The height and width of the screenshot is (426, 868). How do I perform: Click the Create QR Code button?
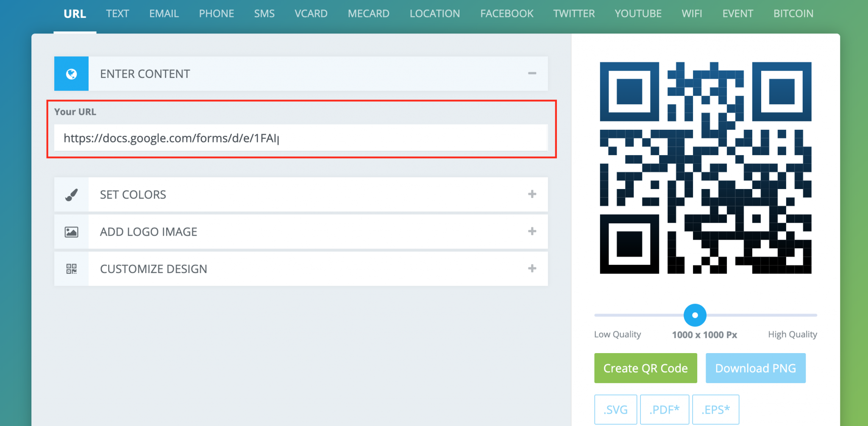[x=645, y=368]
